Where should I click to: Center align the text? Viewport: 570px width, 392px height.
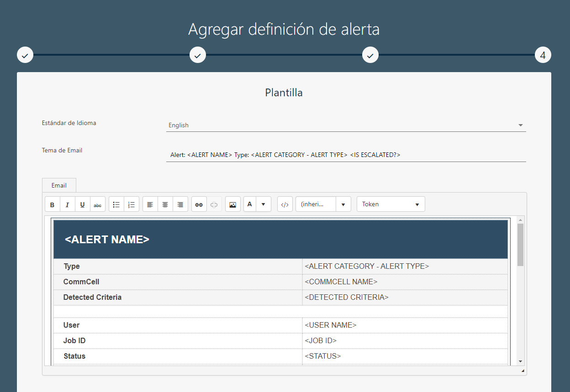[165, 204]
